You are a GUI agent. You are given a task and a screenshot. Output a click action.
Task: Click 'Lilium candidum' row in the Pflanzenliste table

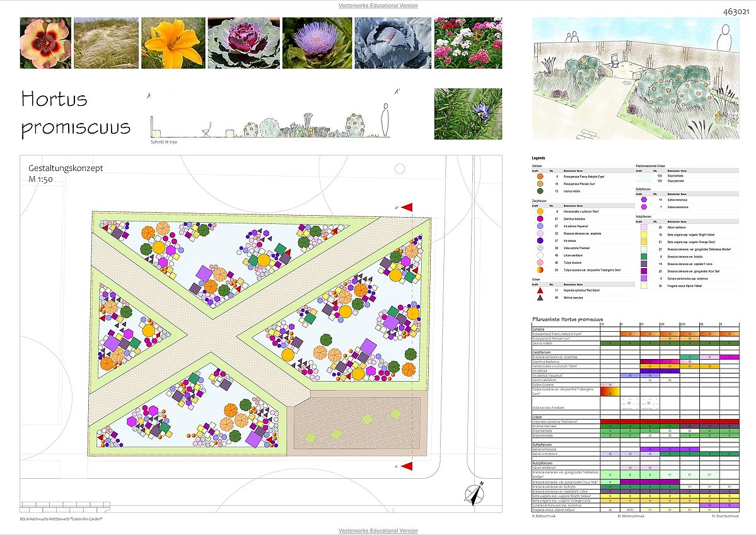click(636, 380)
